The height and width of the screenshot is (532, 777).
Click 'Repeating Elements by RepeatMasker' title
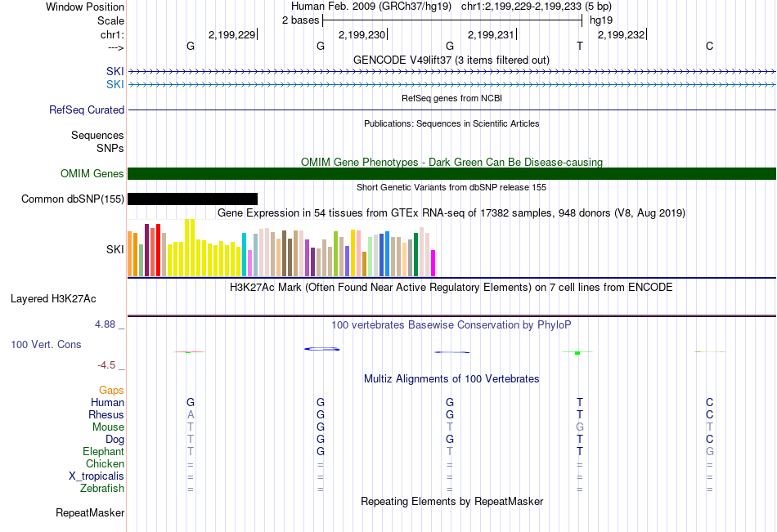pos(452,501)
